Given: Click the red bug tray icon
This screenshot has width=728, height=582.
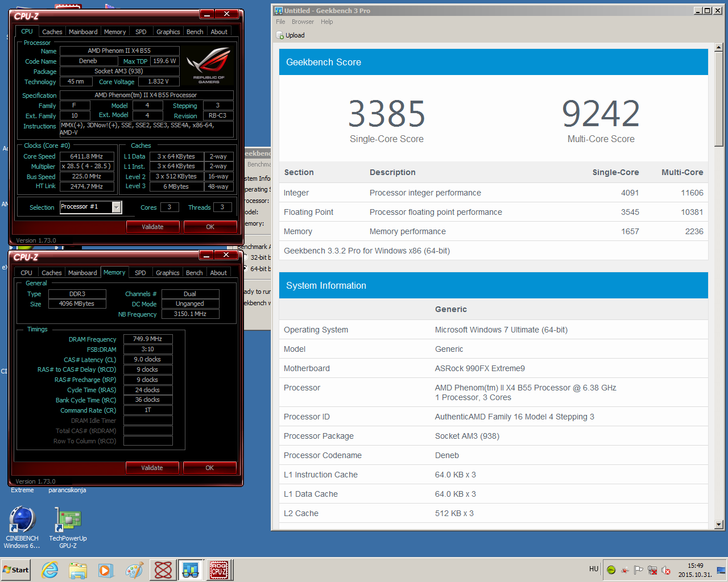Looking at the screenshot, I should tap(625, 570).
